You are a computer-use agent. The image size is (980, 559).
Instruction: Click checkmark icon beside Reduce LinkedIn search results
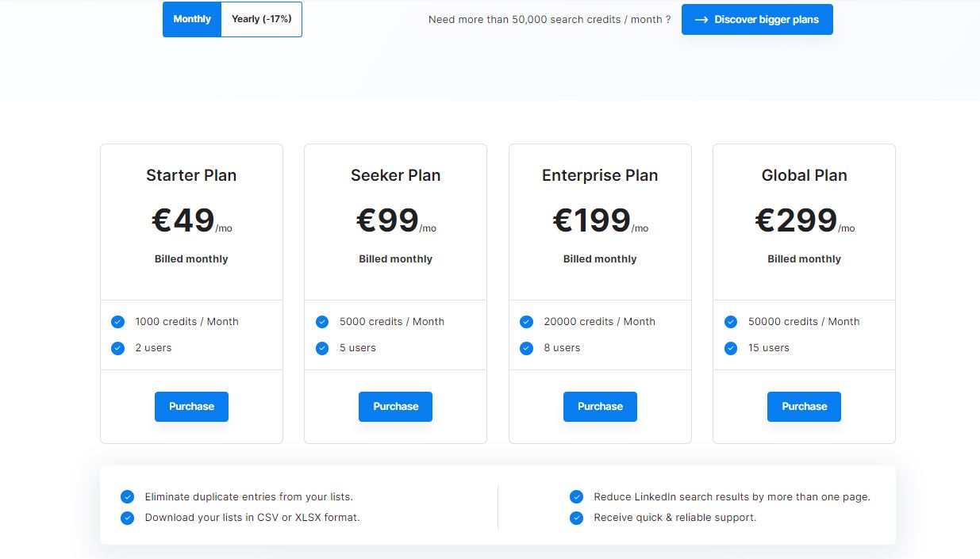click(576, 497)
